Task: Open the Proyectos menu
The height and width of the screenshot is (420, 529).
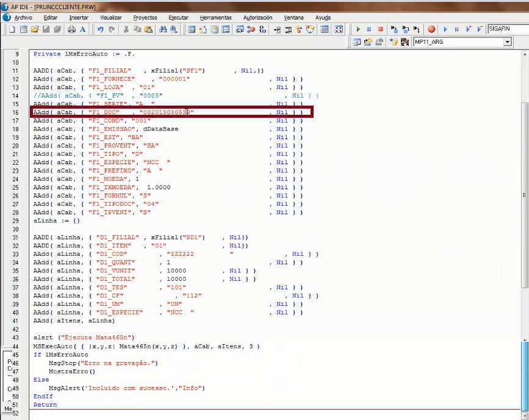Action: coord(145,18)
